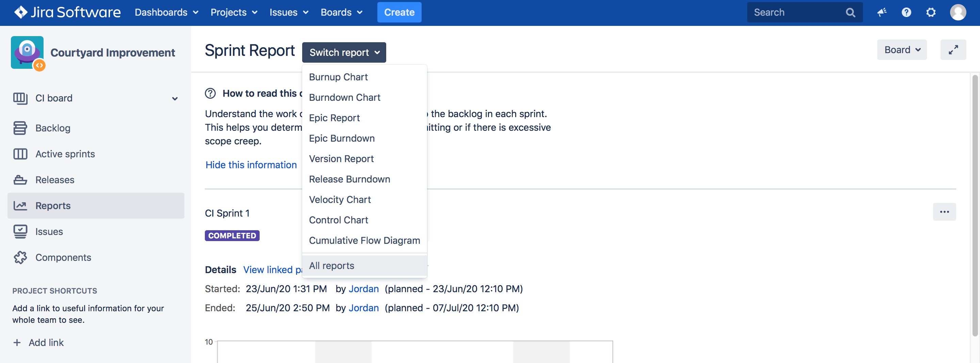980x363 pixels.
Task: Click the search magnifier icon
Action: tap(850, 13)
